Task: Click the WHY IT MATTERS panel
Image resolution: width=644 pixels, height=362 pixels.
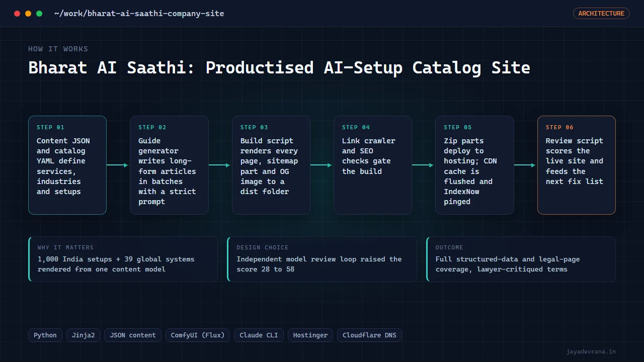Action: pos(123,259)
